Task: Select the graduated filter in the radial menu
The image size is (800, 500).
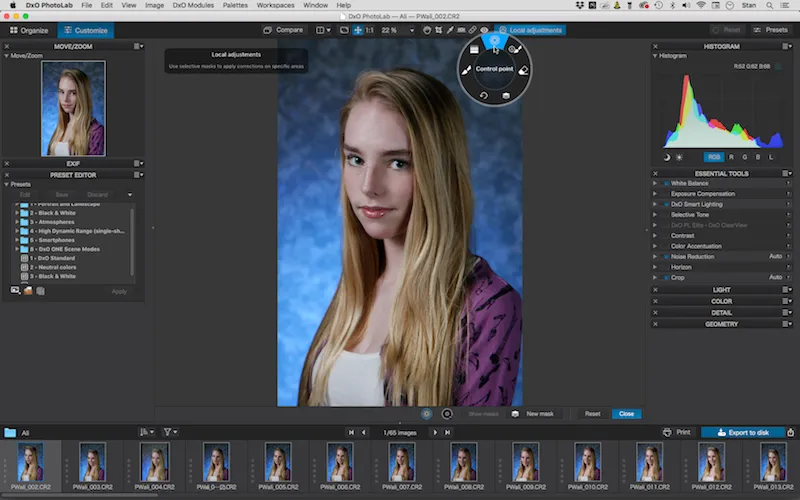Action: coord(474,49)
